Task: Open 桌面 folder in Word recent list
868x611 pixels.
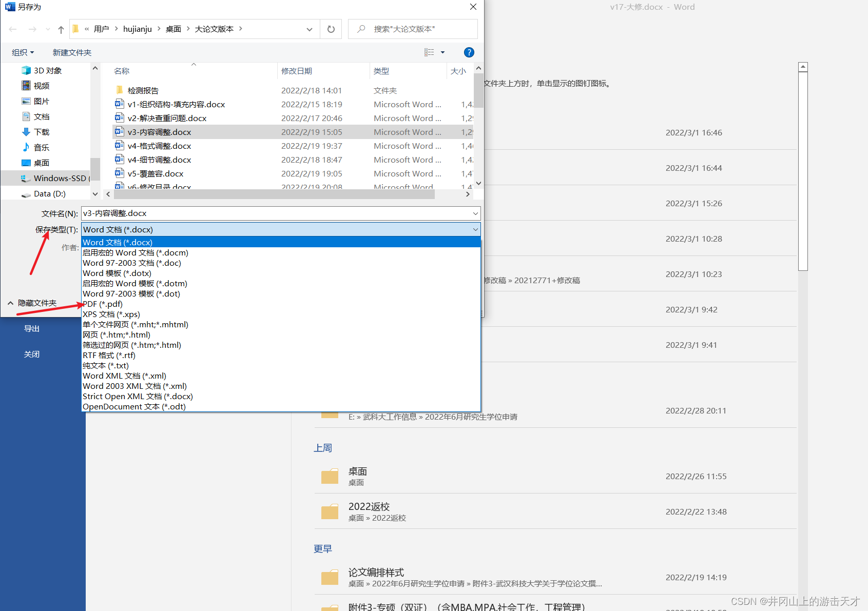Action: coord(555,476)
